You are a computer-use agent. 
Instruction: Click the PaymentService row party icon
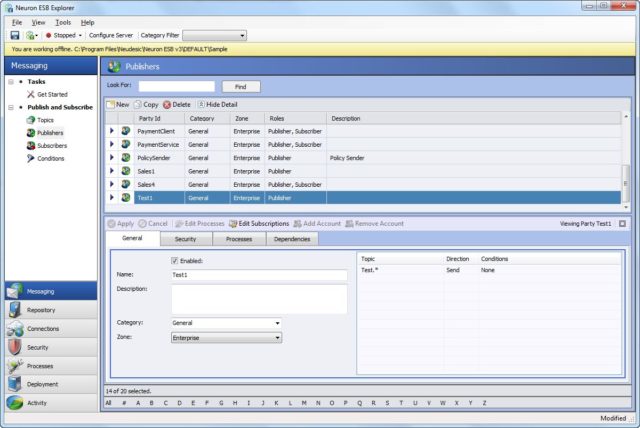point(126,144)
